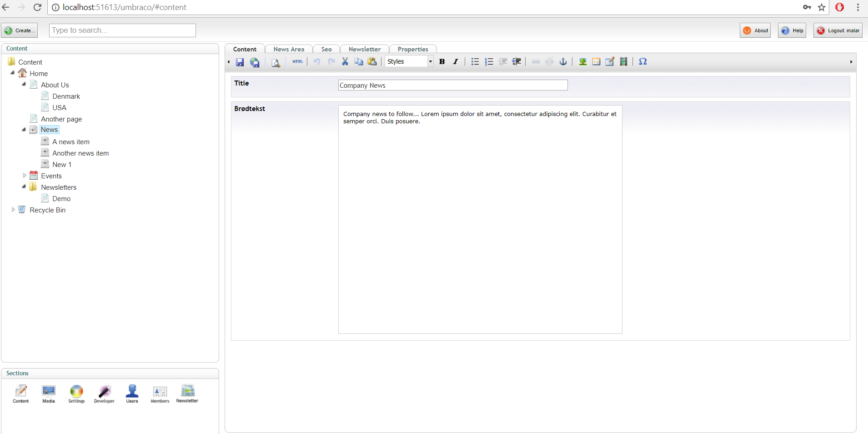Click the Insert image icon
Viewport: 868px width, 434px height.
click(582, 62)
